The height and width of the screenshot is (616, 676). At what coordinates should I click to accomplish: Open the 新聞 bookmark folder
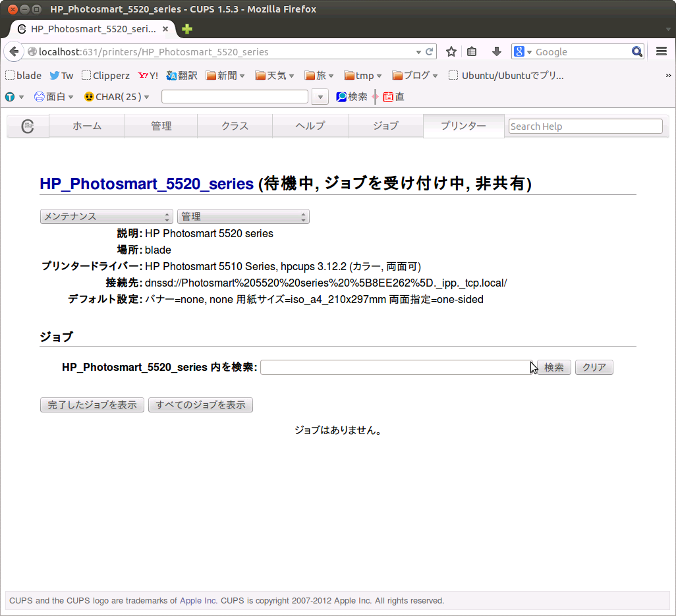click(225, 76)
